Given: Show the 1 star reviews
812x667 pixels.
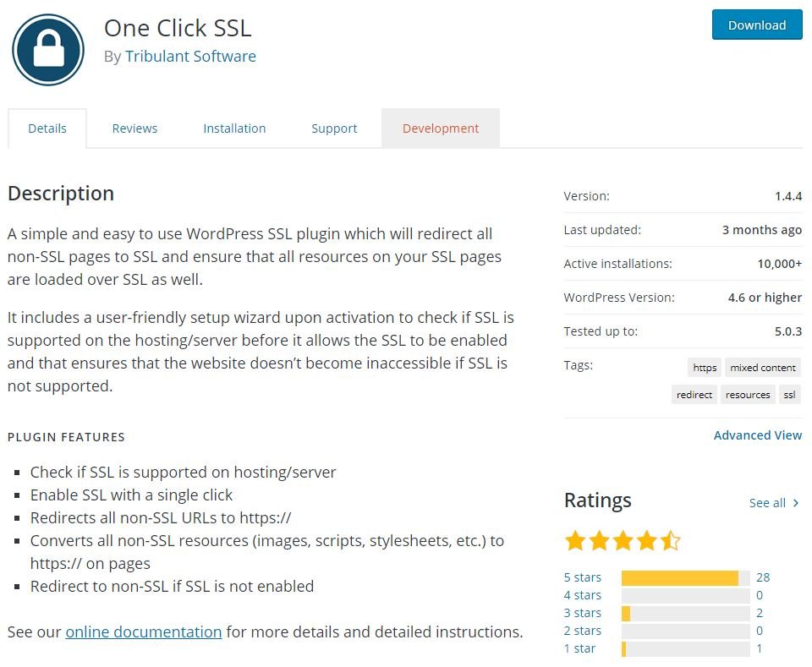Looking at the screenshot, I should 579,648.
